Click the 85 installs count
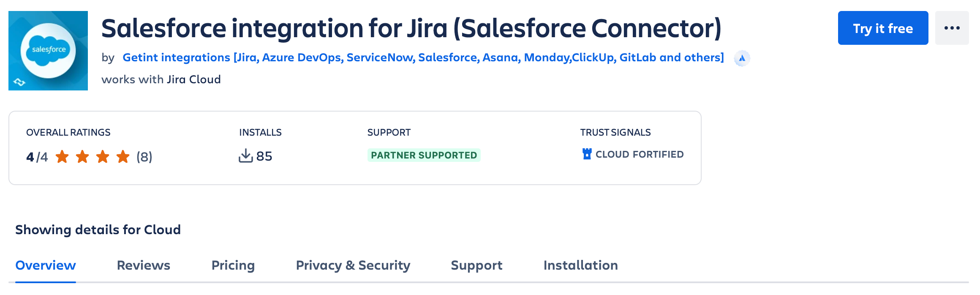The height and width of the screenshot is (295, 980). tap(264, 156)
